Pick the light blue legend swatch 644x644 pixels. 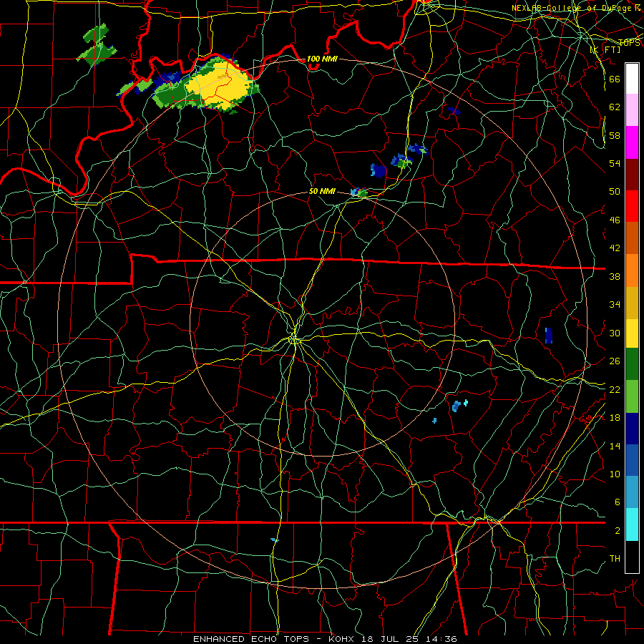632,492
